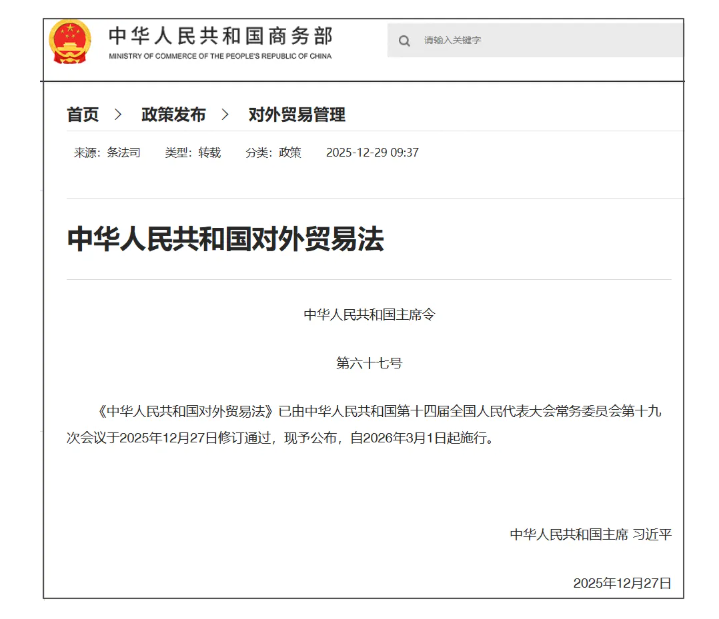Focus the keyword search input field
This screenshot has height=619, width=719.
[540, 41]
